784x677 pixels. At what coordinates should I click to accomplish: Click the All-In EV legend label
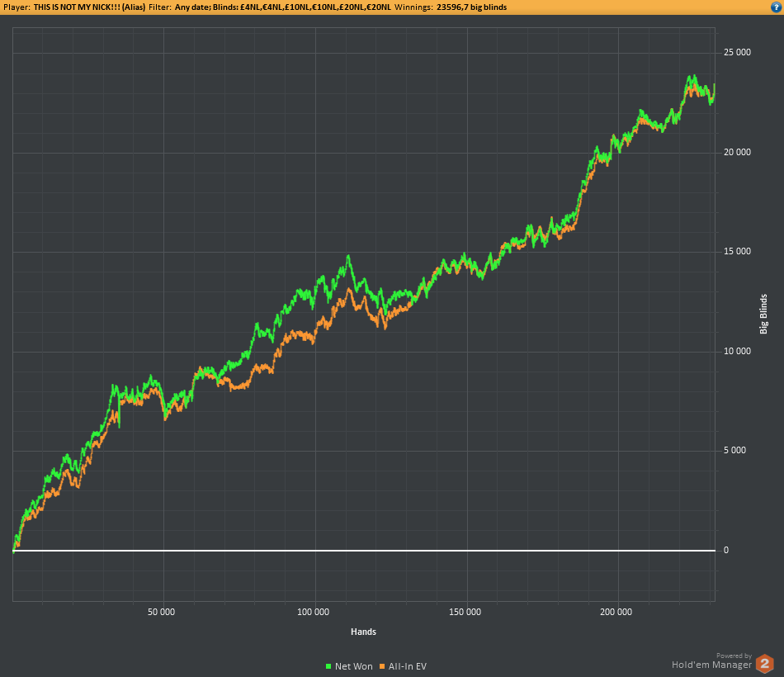coord(408,666)
